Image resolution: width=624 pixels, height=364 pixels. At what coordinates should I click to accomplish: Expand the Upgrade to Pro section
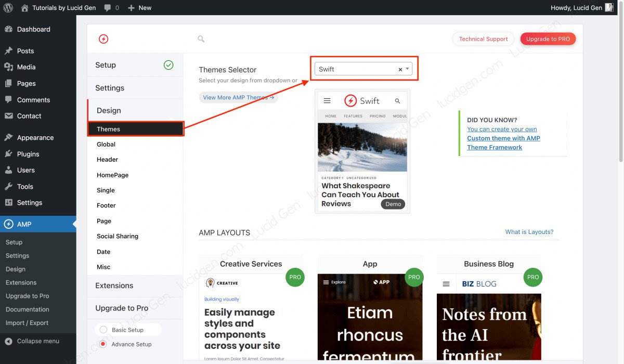[135, 308]
